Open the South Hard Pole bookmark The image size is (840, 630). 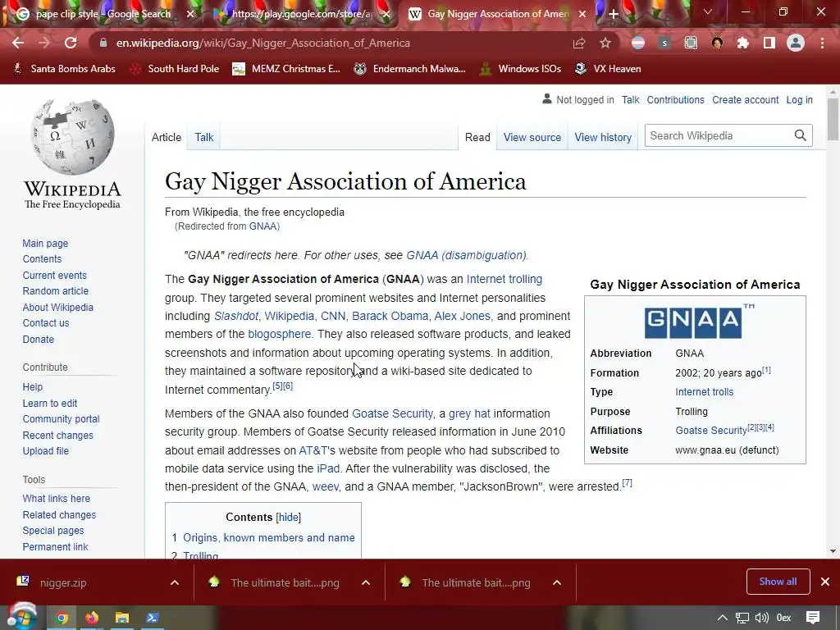[x=175, y=69]
